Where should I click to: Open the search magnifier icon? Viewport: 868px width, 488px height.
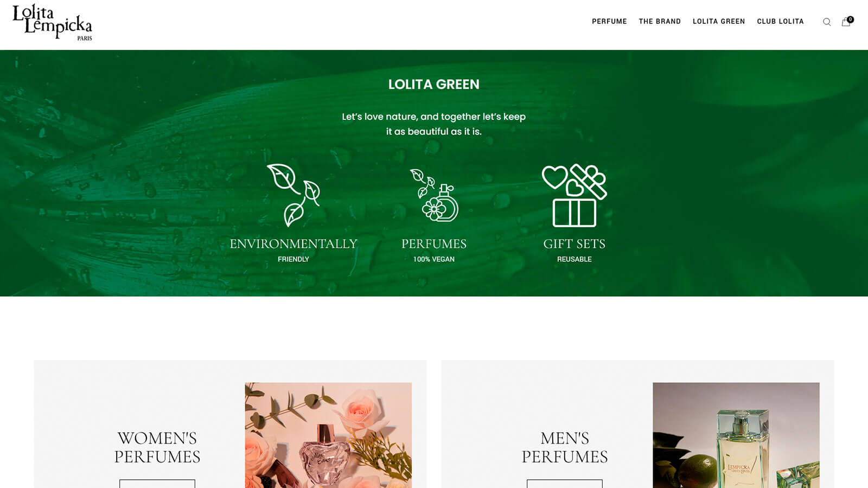click(x=827, y=22)
